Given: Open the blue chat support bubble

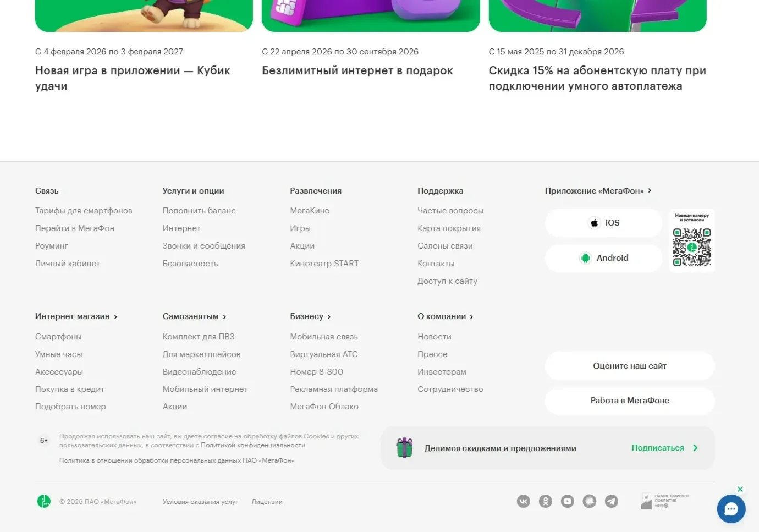Looking at the screenshot, I should [x=731, y=509].
